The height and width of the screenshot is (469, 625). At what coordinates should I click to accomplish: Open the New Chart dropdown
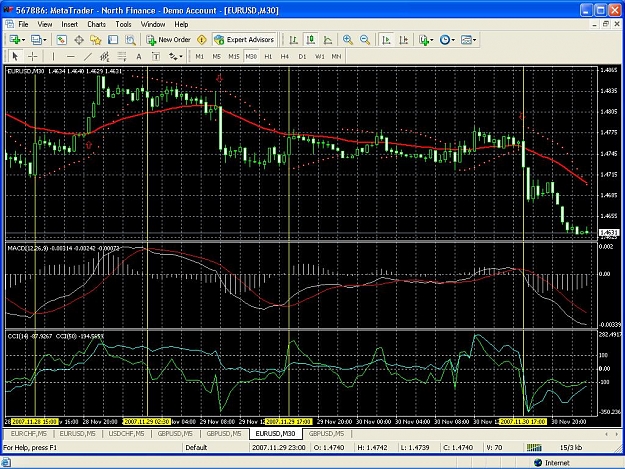point(17,39)
